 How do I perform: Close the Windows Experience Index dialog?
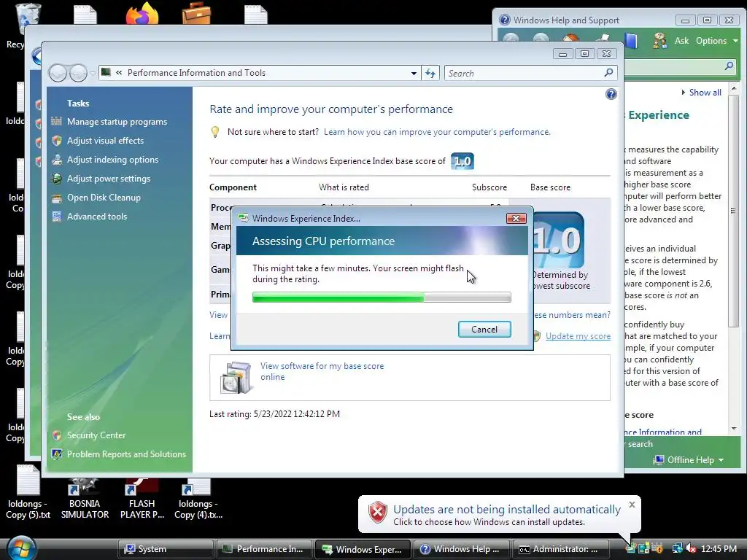click(x=516, y=218)
